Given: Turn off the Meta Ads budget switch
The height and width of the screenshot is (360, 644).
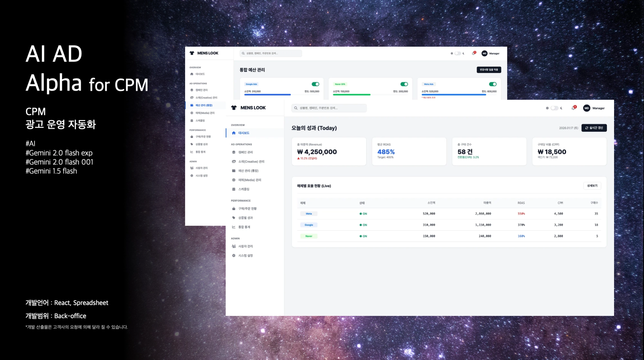Looking at the screenshot, I should tap(492, 84).
